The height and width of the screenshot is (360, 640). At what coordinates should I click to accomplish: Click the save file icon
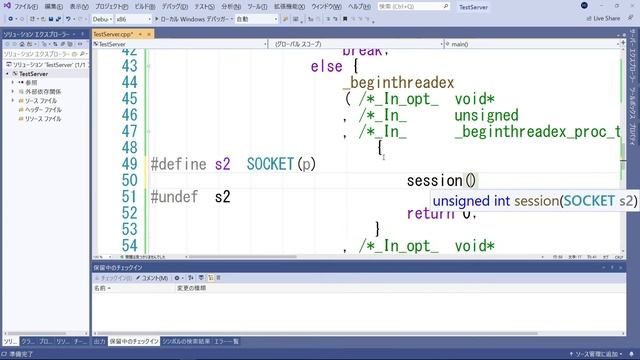pyautogui.click(x=51, y=19)
